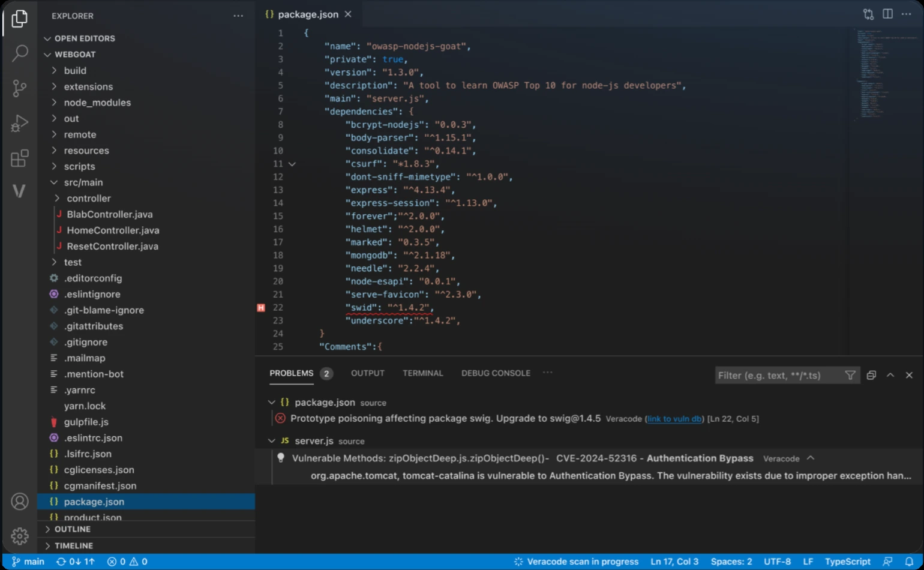Click the split editor icon
This screenshot has height=570, width=924.
pyautogui.click(x=887, y=14)
